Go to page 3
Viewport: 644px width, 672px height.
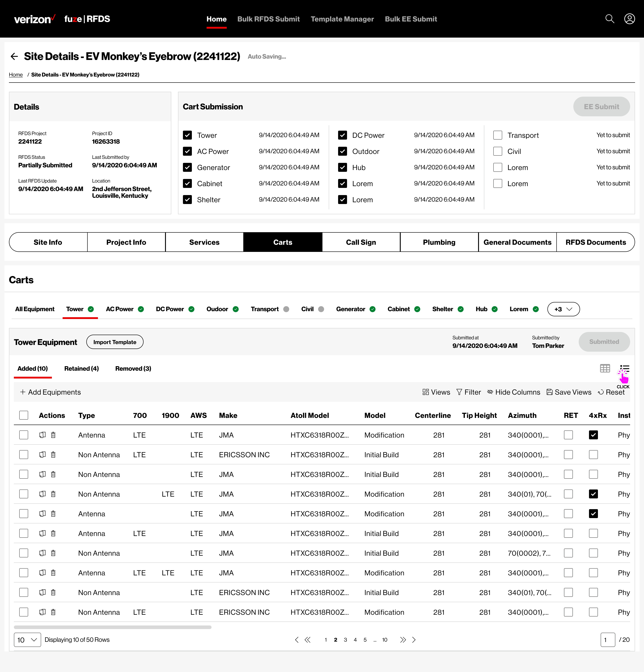tap(345, 640)
